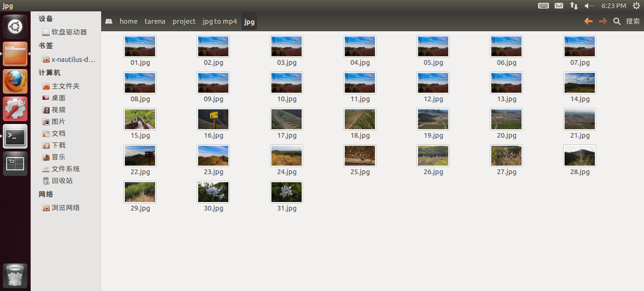Select thumbnail of 19.jpg

click(433, 119)
